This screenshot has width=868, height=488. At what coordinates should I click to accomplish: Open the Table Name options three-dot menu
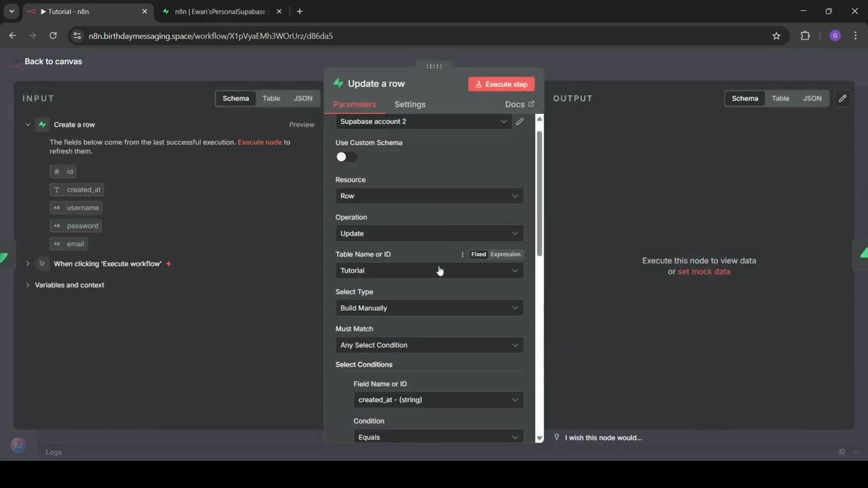point(462,254)
